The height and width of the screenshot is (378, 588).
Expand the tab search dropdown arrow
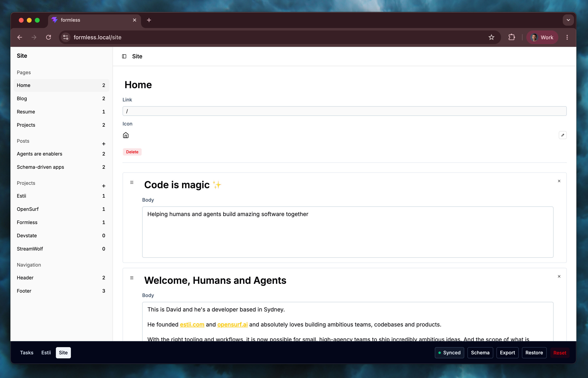click(x=568, y=20)
